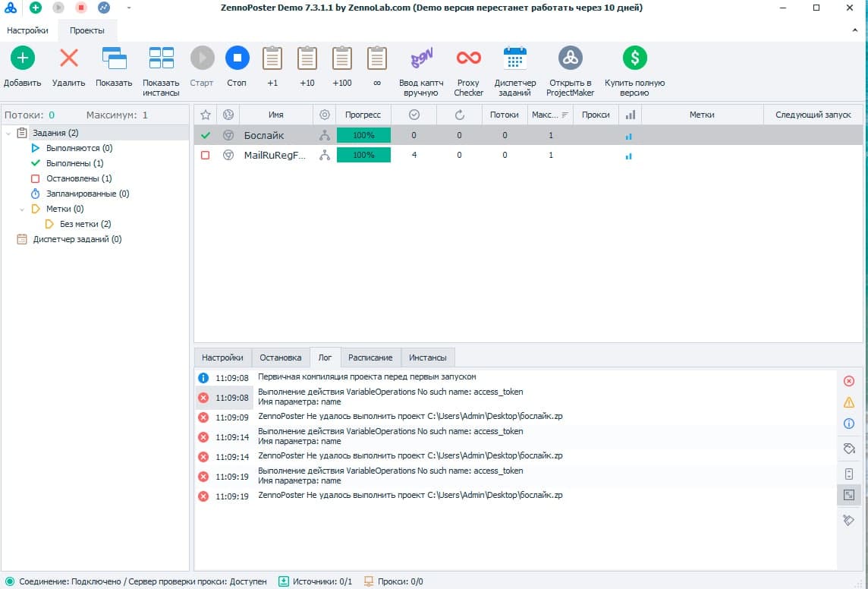The width and height of the screenshot is (868, 589).
Task: Toggle the log error filter icon
Action: pyautogui.click(x=848, y=381)
